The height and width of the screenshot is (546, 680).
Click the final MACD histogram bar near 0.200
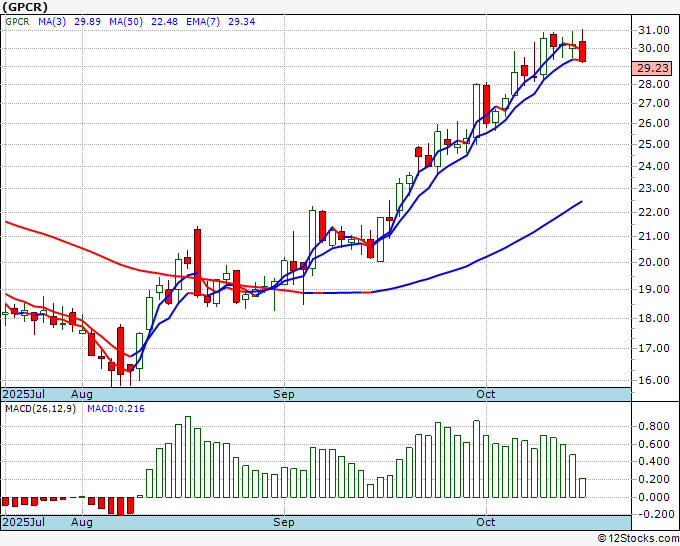pyautogui.click(x=582, y=488)
